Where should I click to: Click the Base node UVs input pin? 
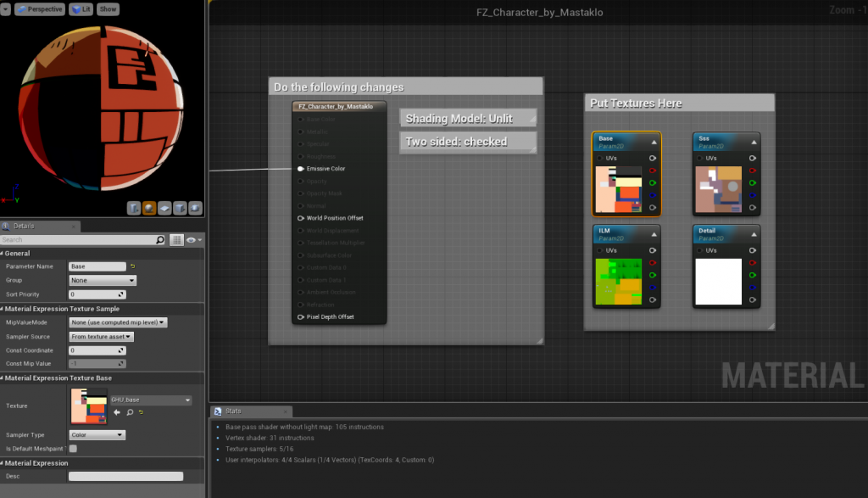point(600,159)
